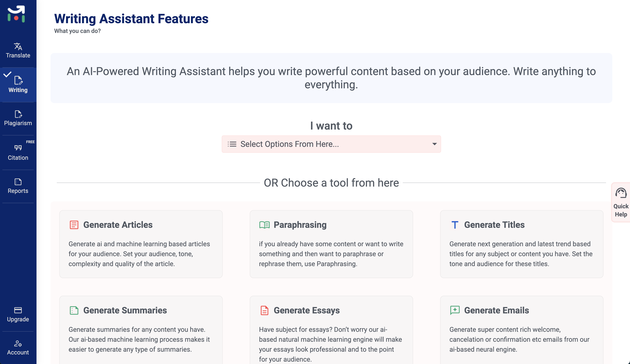The height and width of the screenshot is (364, 630).
Task: Click the Generate Titles card
Action: (x=521, y=244)
